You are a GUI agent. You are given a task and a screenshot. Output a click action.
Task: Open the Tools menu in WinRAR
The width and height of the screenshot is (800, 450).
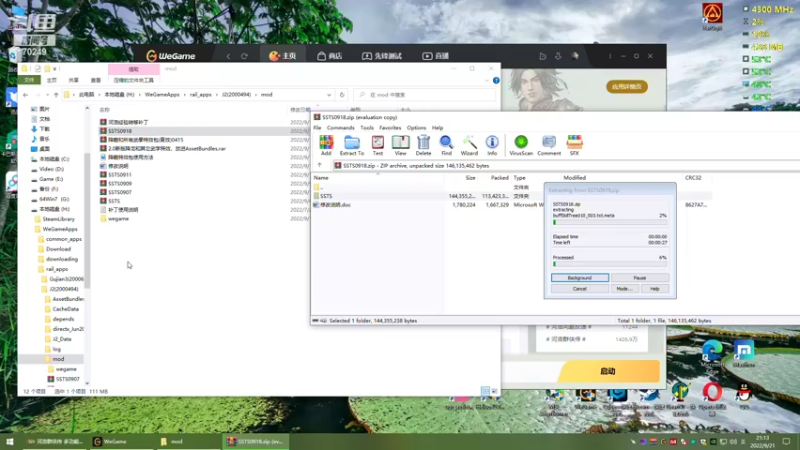(x=367, y=128)
